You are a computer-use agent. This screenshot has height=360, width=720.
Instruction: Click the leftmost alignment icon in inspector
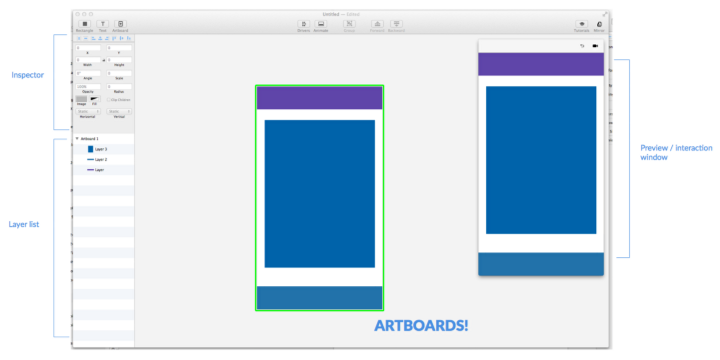(x=79, y=38)
